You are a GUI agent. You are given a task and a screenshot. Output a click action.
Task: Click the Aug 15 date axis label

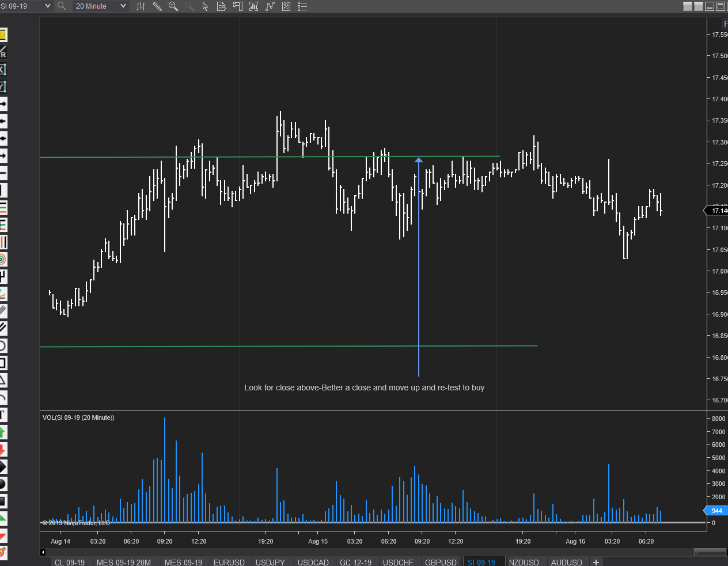point(318,541)
